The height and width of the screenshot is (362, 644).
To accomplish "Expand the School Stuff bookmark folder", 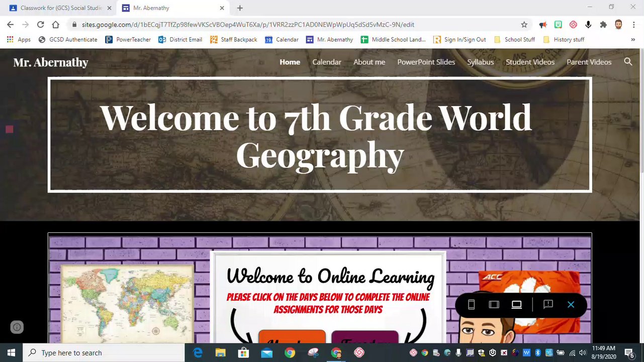I will [514, 39].
